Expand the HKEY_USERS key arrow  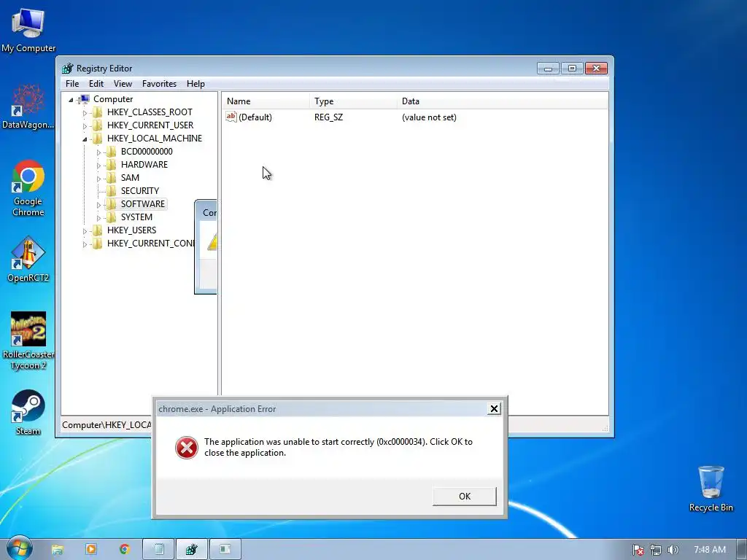tap(85, 231)
